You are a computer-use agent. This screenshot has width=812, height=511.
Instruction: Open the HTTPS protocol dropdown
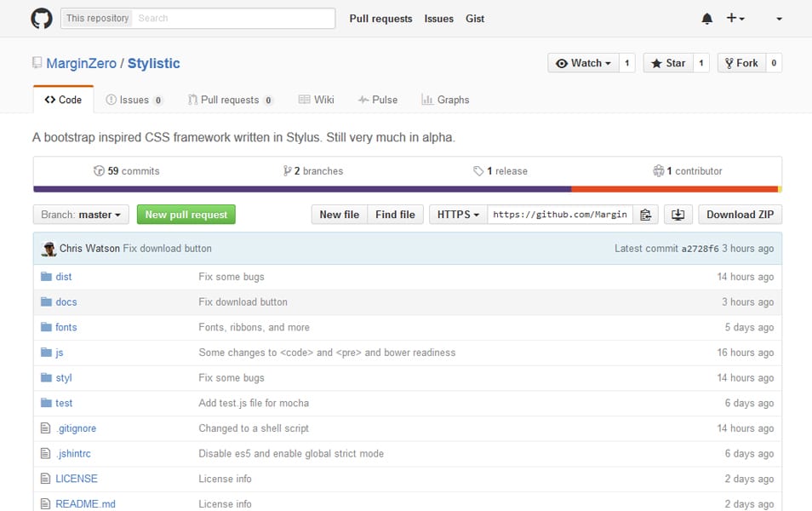tap(458, 215)
